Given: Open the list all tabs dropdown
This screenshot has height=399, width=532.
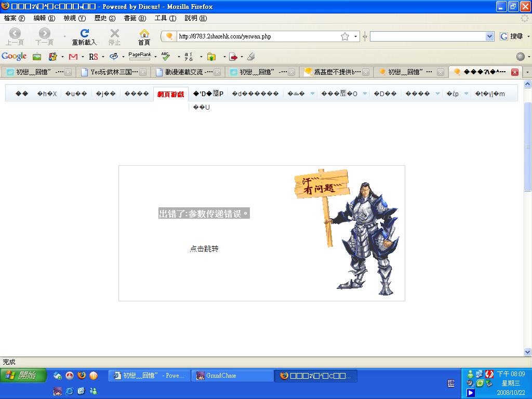Looking at the screenshot, I should click(x=527, y=72).
